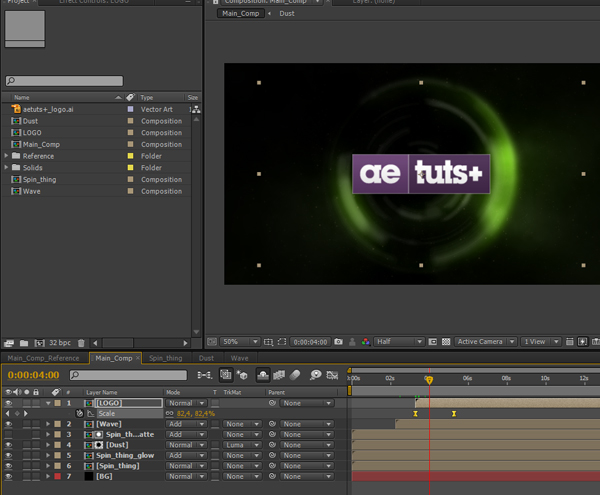Screen dimensions: 600x495
Task: Hide the BG layer with its eye icon
Action: click(x=8, y=476)
